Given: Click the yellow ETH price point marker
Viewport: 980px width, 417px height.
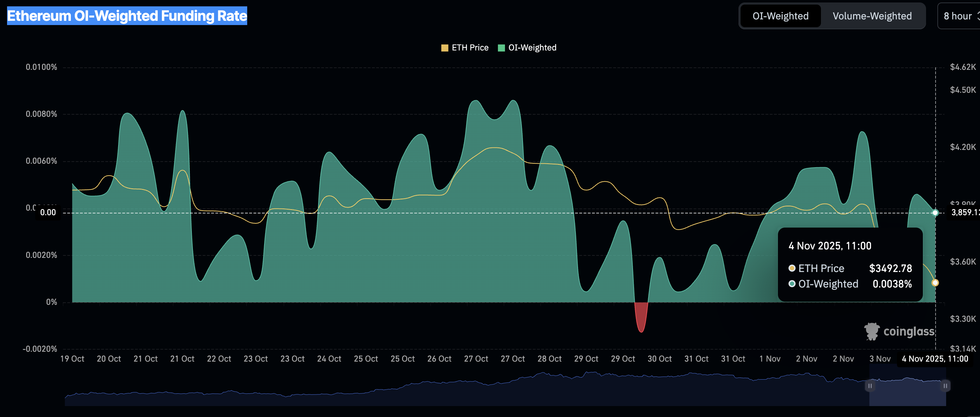Looking at the screenshot, I should [x=935, y=283].
